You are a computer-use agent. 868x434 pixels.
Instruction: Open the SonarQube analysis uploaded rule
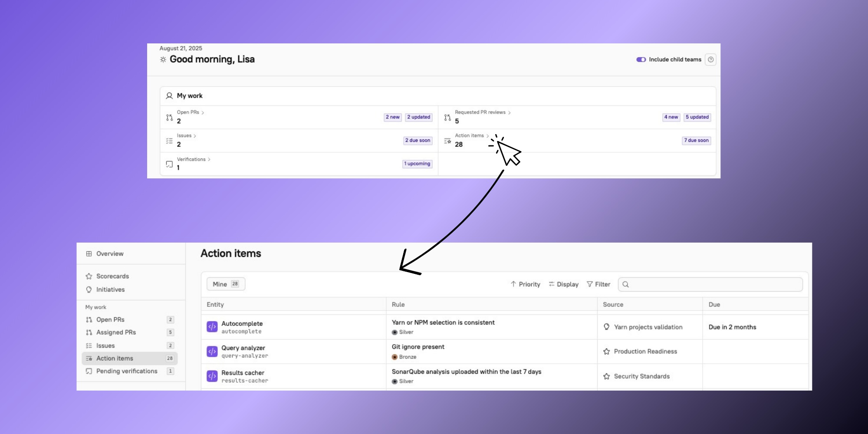coord(467,372)
